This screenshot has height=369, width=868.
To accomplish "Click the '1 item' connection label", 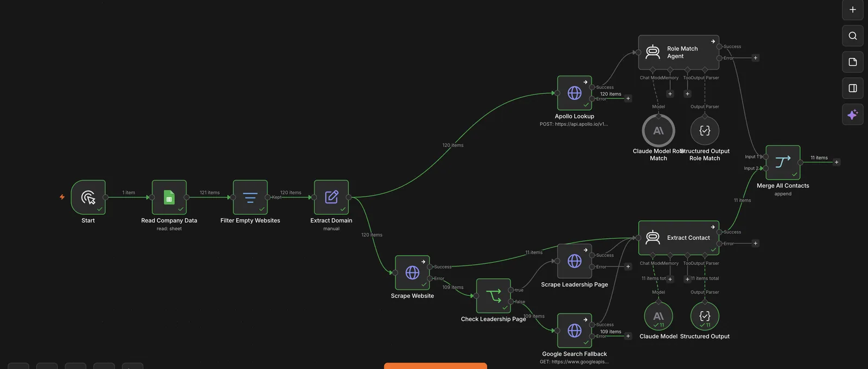I will click(129, 193).
